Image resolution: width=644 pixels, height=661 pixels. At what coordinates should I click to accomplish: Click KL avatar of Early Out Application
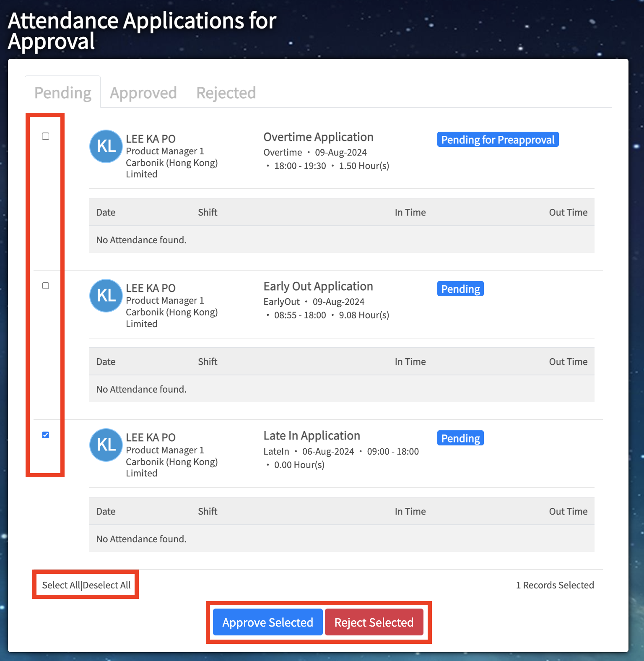[106, 296]
